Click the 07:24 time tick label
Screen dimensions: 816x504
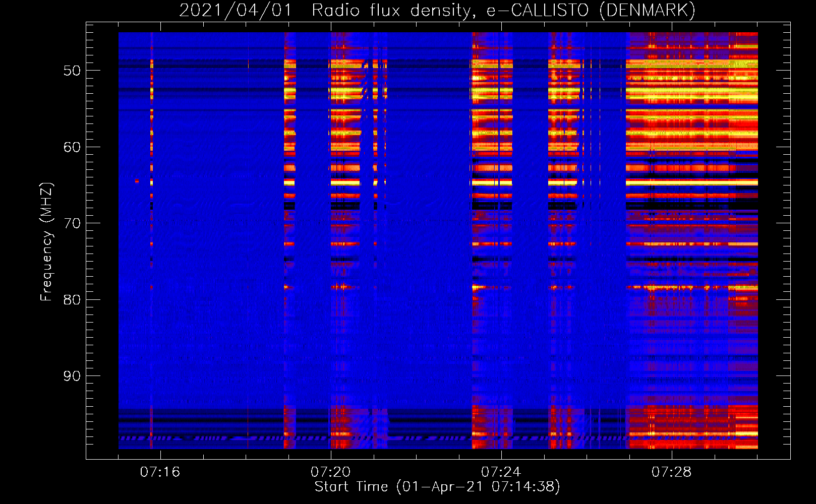tap(501, 472)
